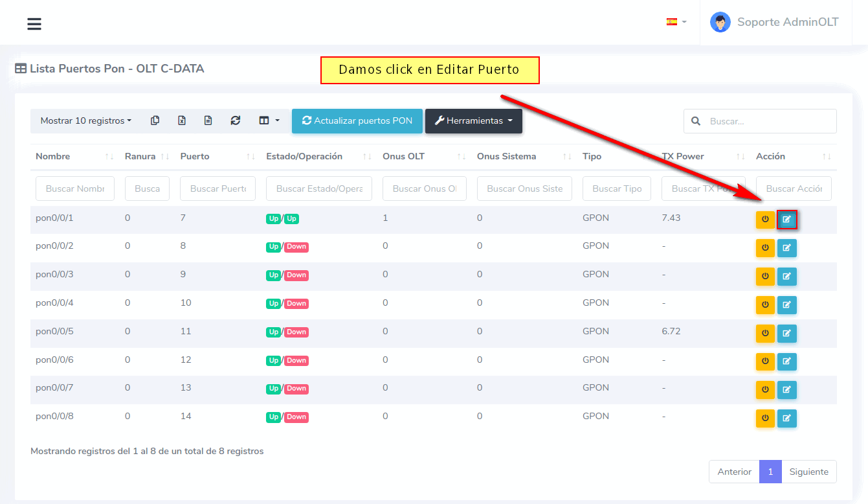Click yellow power icon for pon0/0/3
The image size is (868, 504).
pos(765,276)
